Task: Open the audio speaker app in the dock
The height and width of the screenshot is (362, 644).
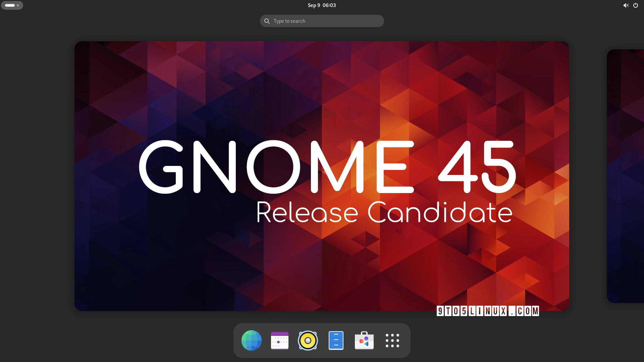Action: click(308, 340)
